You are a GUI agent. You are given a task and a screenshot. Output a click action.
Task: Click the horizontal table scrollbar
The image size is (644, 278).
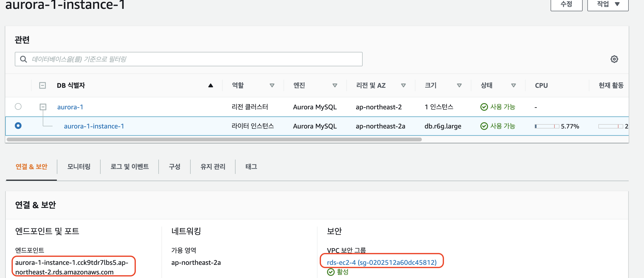coord(214,139)
